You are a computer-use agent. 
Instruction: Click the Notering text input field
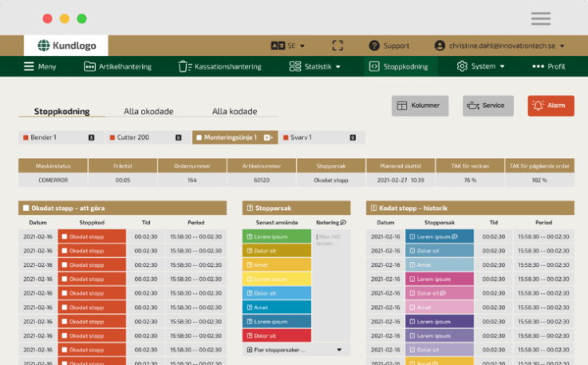(x=332, y=240)
